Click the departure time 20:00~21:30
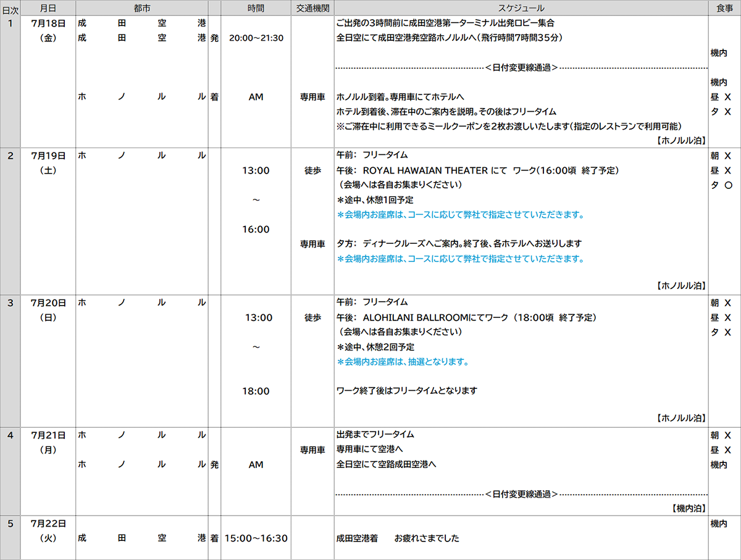 pyautogui.click(x=256, y=38)
